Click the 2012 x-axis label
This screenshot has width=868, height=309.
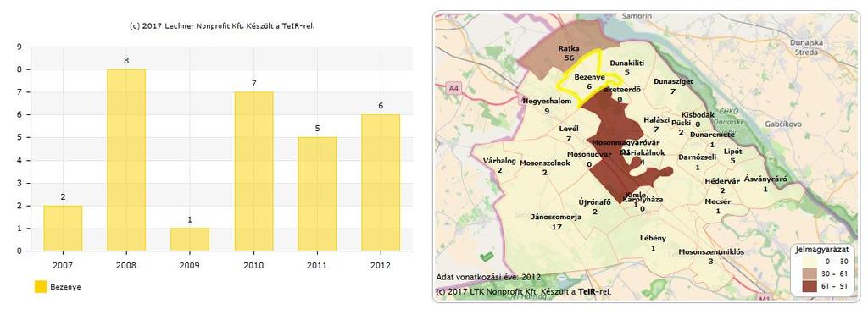tap(381, 265)
